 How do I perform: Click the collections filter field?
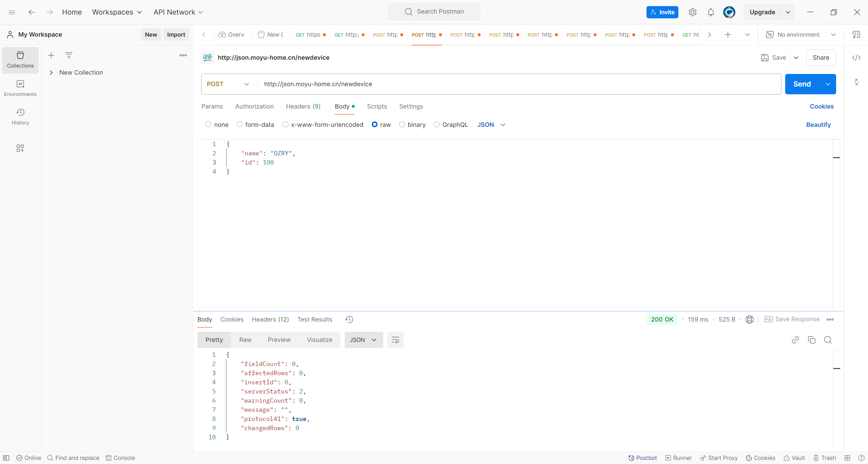click(x=117, y=55)
